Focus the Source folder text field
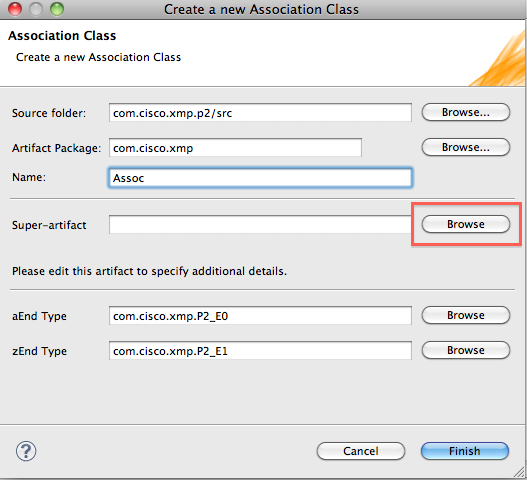Screen dimensions: 527x480 click(260, 113)
